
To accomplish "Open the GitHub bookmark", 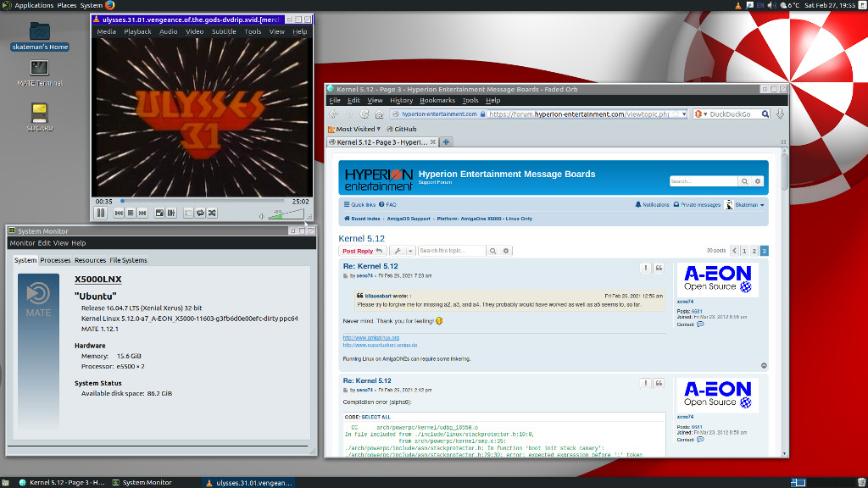I will 402,129.
